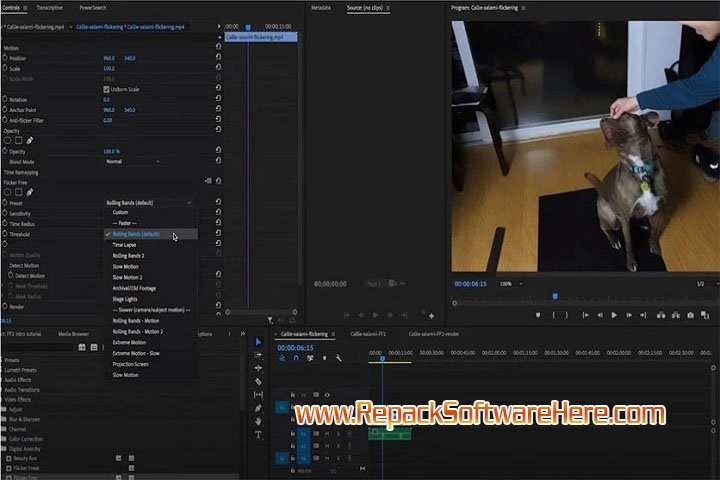The image size is (720, 480).
Task: Open overflow chevrons beside project panel tabs
Action: 243,334
